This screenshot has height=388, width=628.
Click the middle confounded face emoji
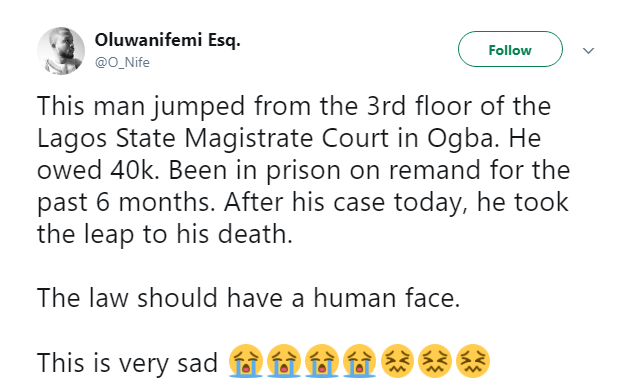click(435, 361)
